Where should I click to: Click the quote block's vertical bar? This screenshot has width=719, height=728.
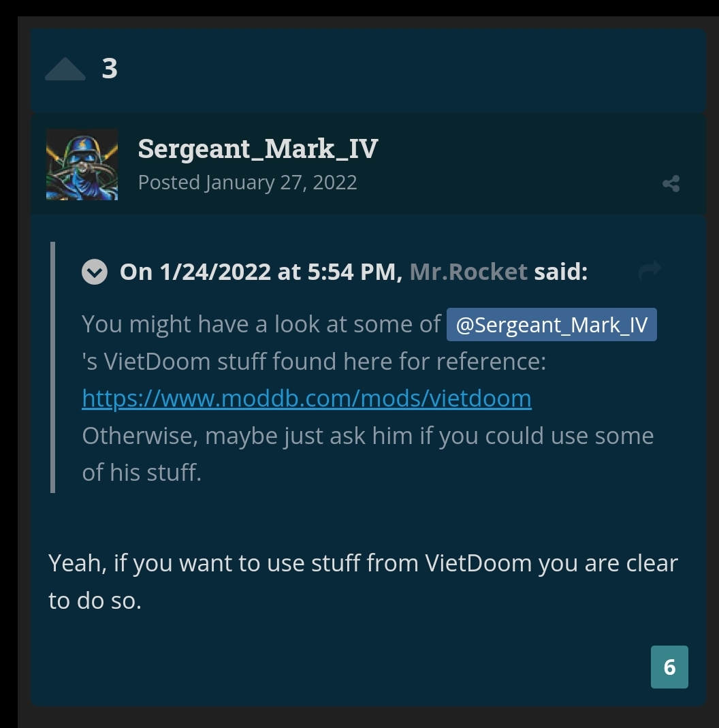(52, 367)
